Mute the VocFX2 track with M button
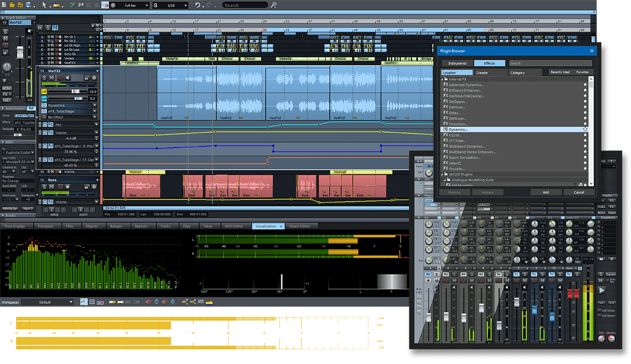The height and width of the screenshot is (364, 631). pos(51,77)
